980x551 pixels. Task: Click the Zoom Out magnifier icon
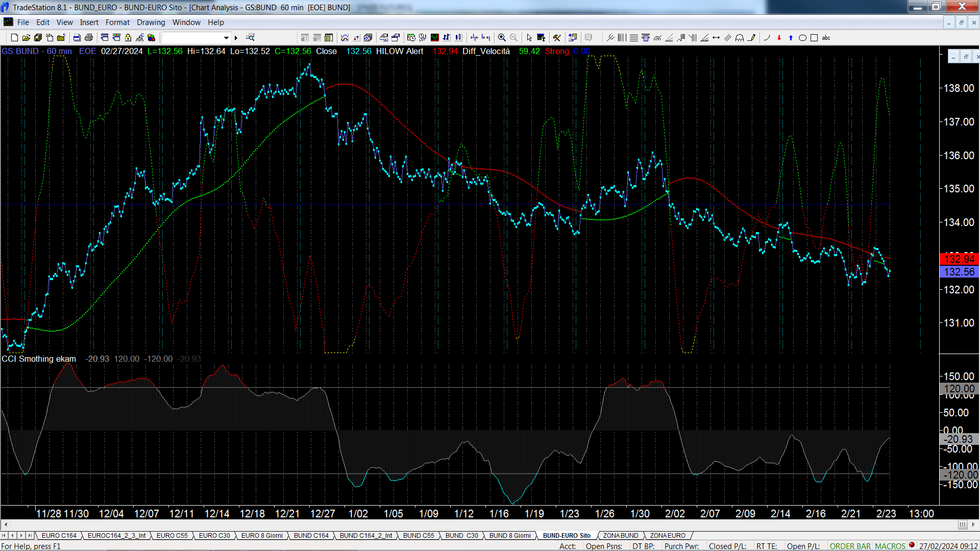[513, 38]
